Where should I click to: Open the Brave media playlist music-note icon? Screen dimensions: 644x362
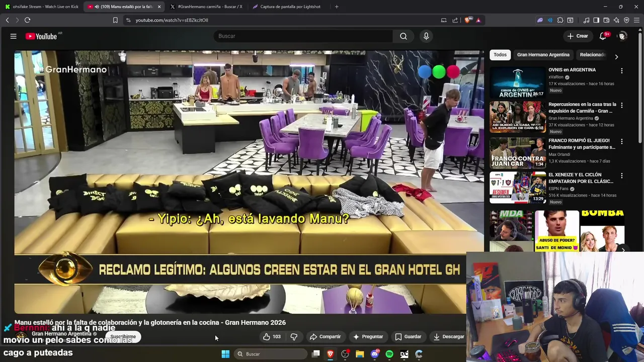(586, 20)
